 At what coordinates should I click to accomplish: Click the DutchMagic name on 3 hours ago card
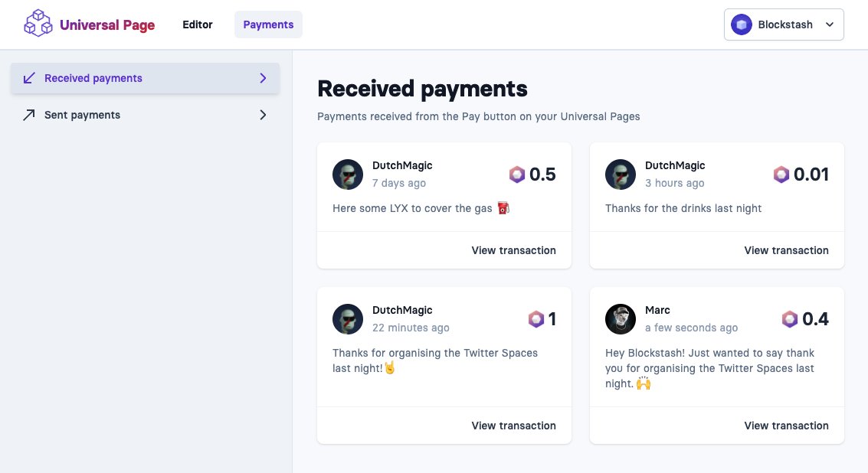[675, 165]
